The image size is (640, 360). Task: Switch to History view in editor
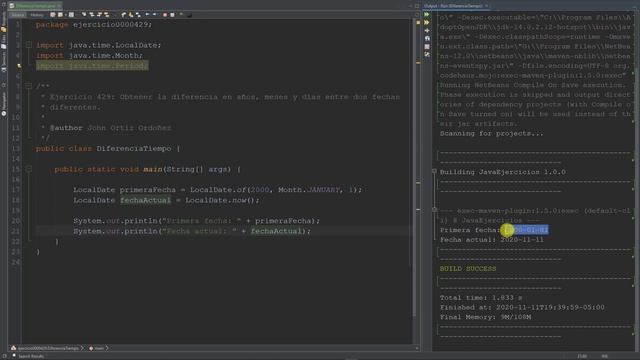tap(37, 15)
